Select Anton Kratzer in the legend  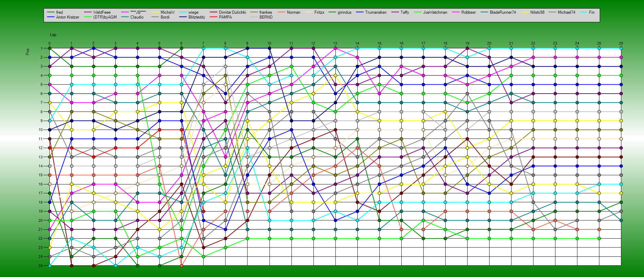[67, 17]
